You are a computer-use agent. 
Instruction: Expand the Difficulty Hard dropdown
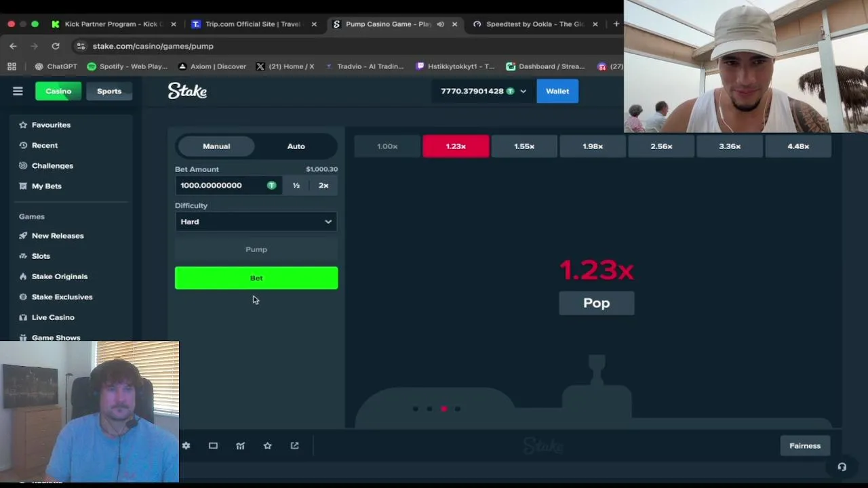(x=256, y=222)
